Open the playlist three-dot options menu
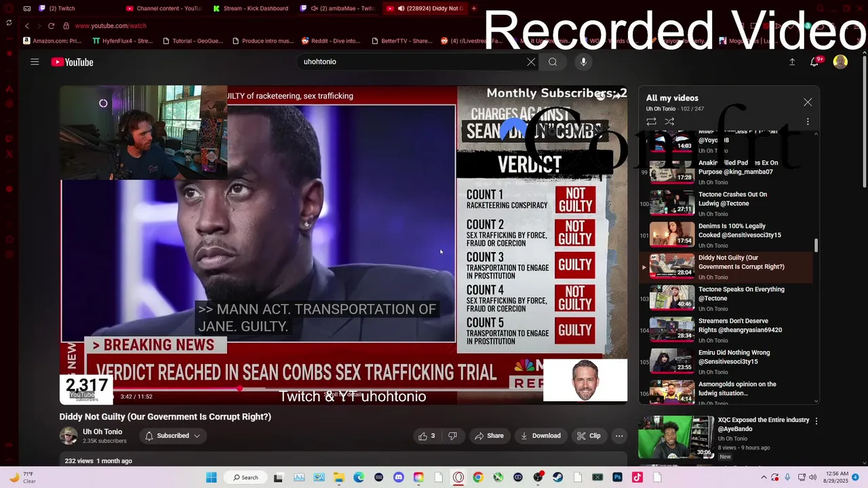The image size is (868, 488). (808, 121)
